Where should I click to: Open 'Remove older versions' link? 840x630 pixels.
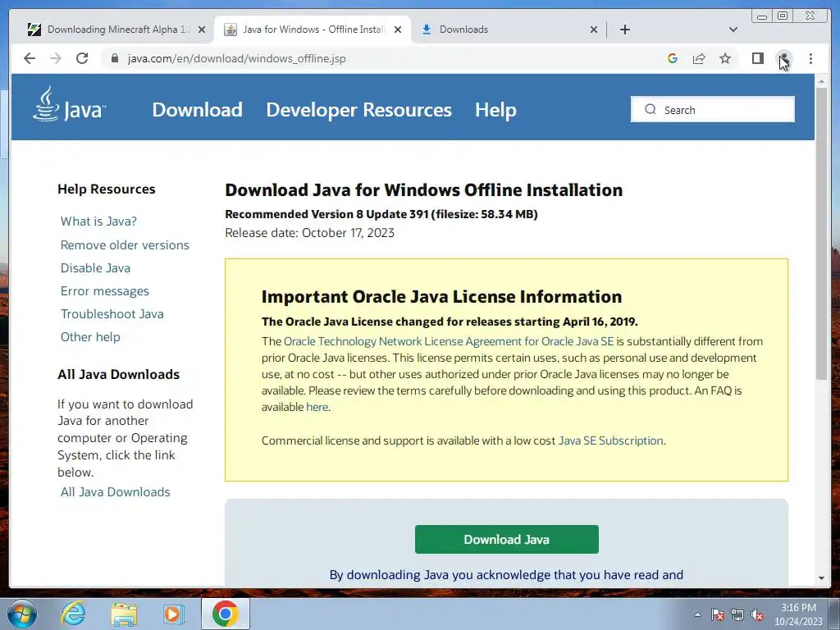[x=125, y=244]
